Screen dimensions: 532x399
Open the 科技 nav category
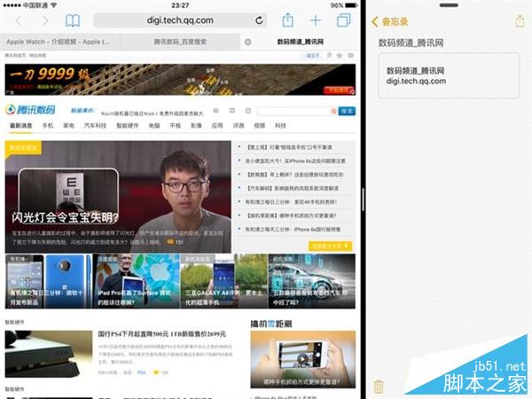pos(280,126)
